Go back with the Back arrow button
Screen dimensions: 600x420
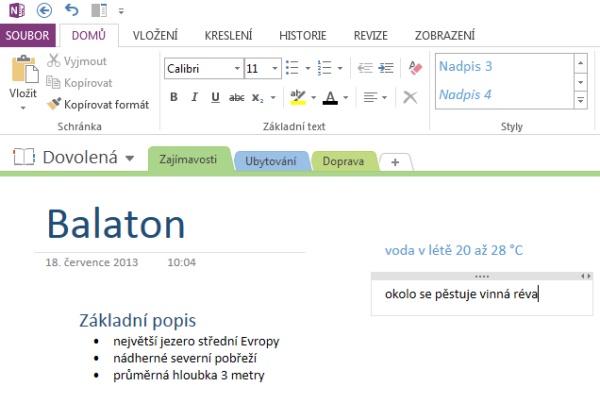(44, 10)
